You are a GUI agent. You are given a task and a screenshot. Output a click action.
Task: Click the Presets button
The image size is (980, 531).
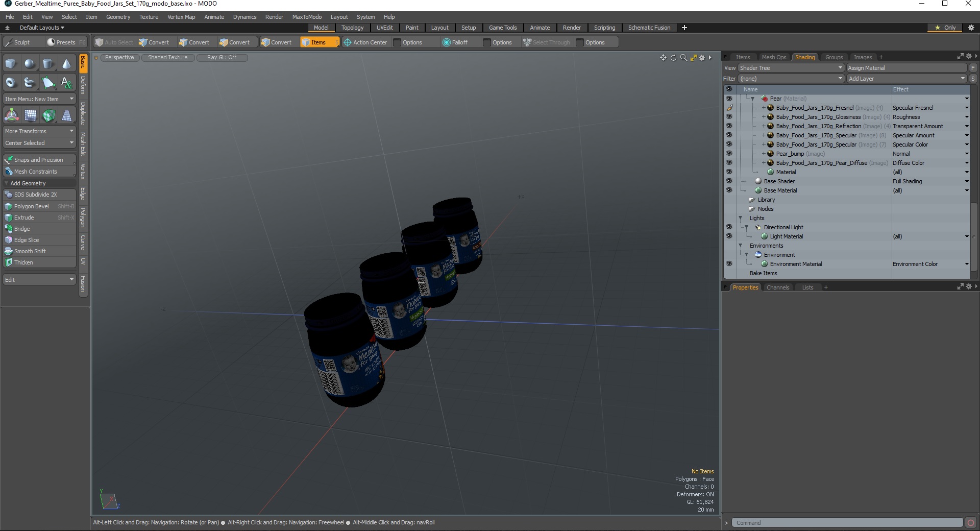(x=65, y=42)
